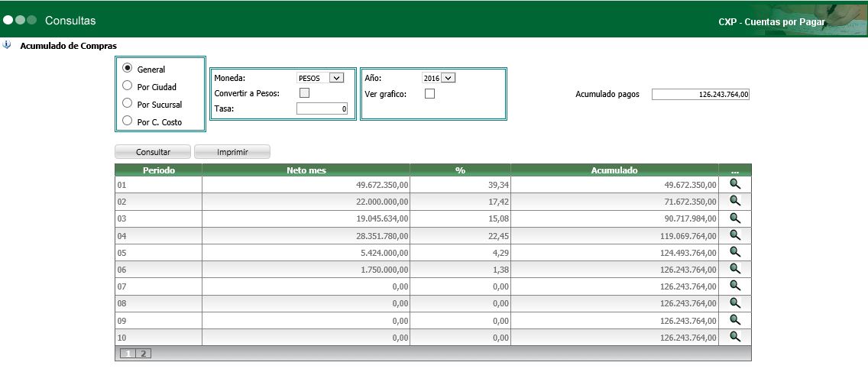The height and width of the screenshot is (385, 868).
Task: Click the Consultas title in the header
Action: tap(70, 21)
